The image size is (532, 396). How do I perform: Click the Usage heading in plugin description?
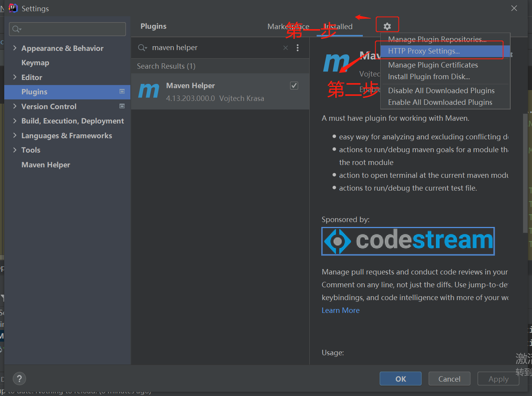tap(333, 353)
